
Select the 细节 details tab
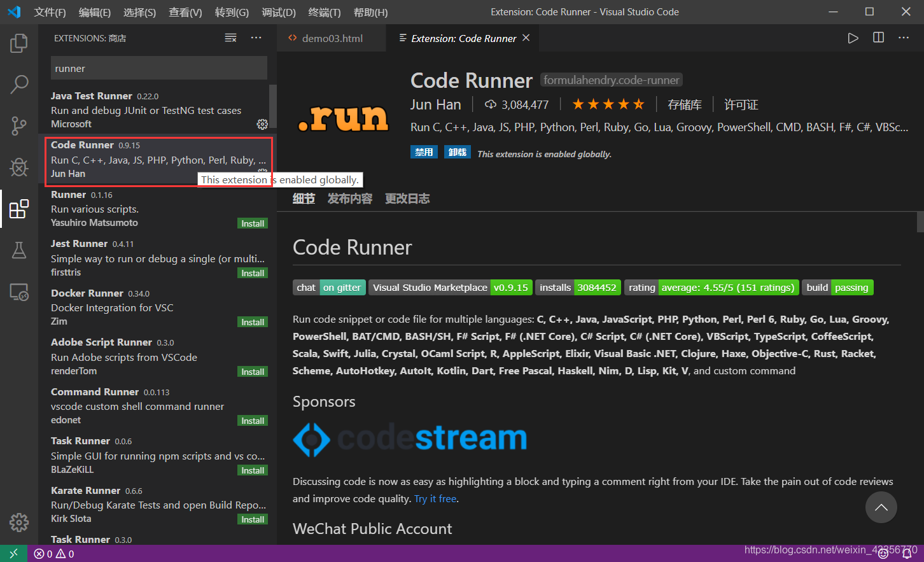pos(304,199)
